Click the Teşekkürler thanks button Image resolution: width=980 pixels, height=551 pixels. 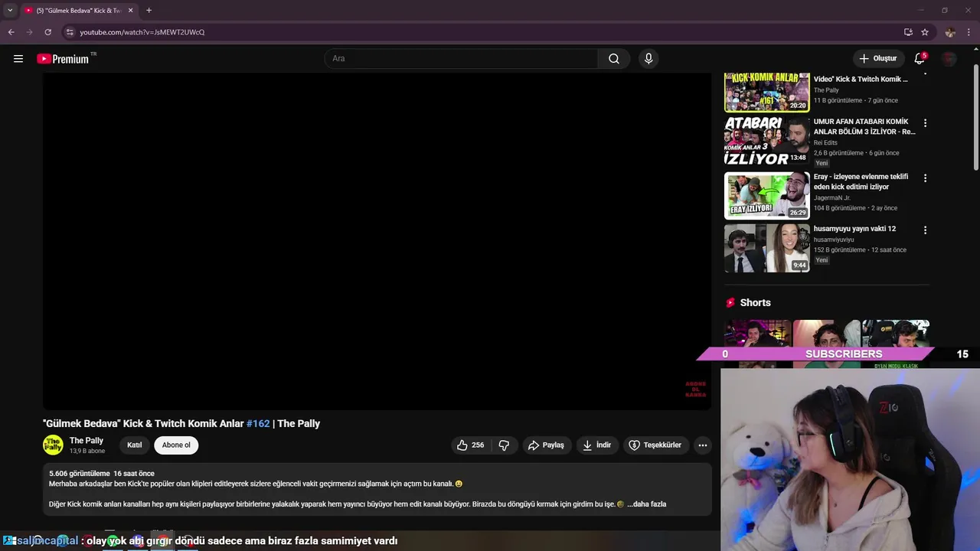(655, 445)
